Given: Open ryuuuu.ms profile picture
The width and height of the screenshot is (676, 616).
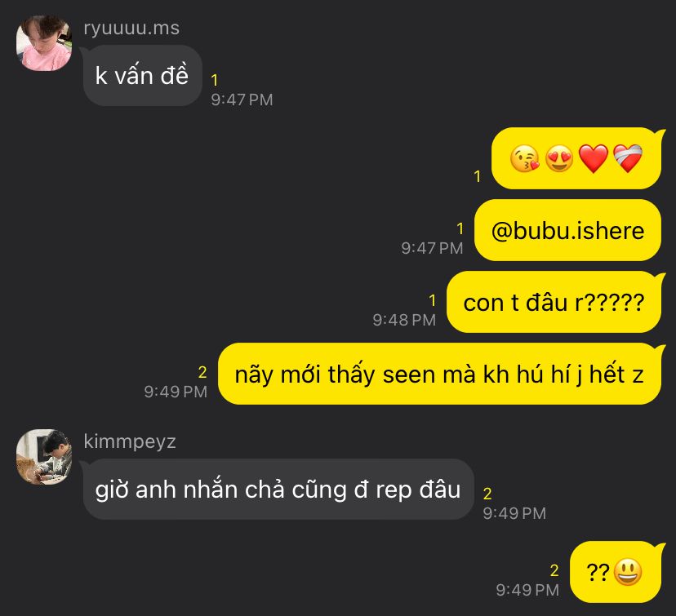Looking at the screenshot, I should tap(44, 43).
